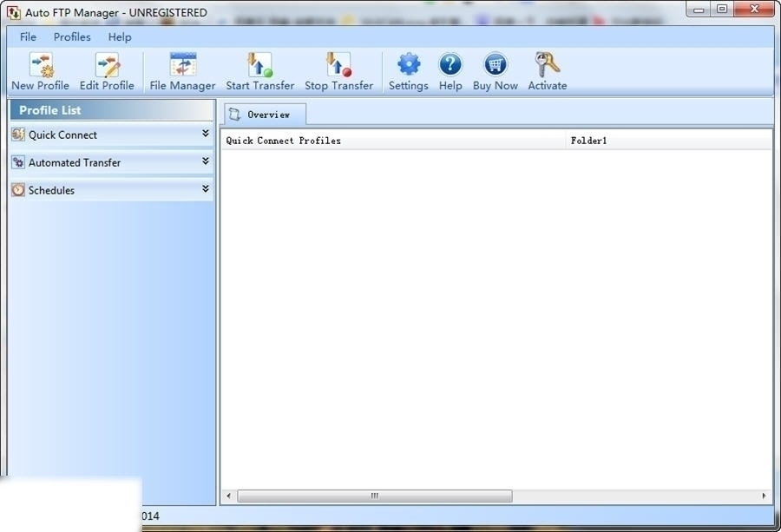The width and height of the screenshot is (781, 532).
Task: Click the Folder1 column header
Action: (668, 141)
